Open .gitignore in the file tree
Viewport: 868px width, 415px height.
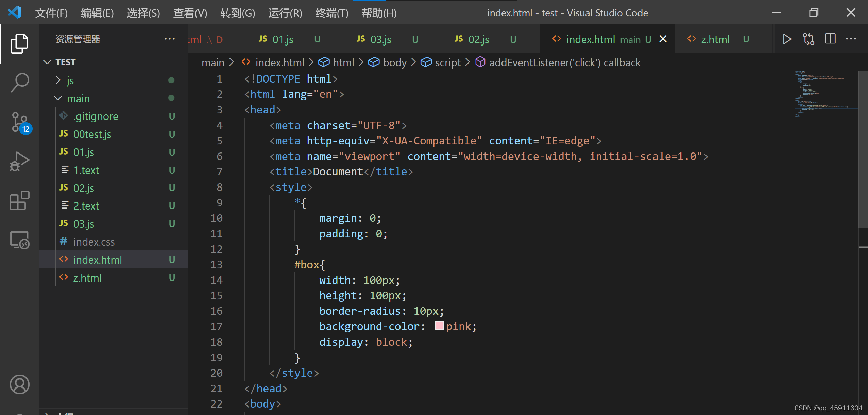114,116
